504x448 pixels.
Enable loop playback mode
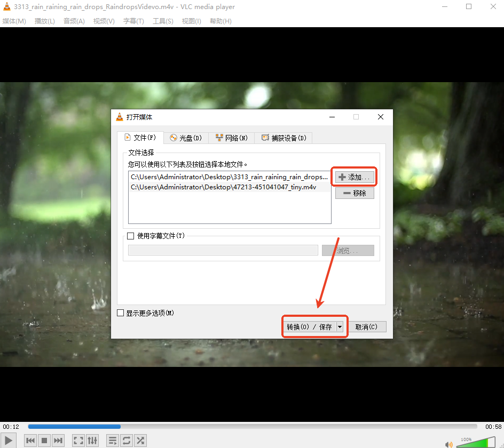pos(126,440)
